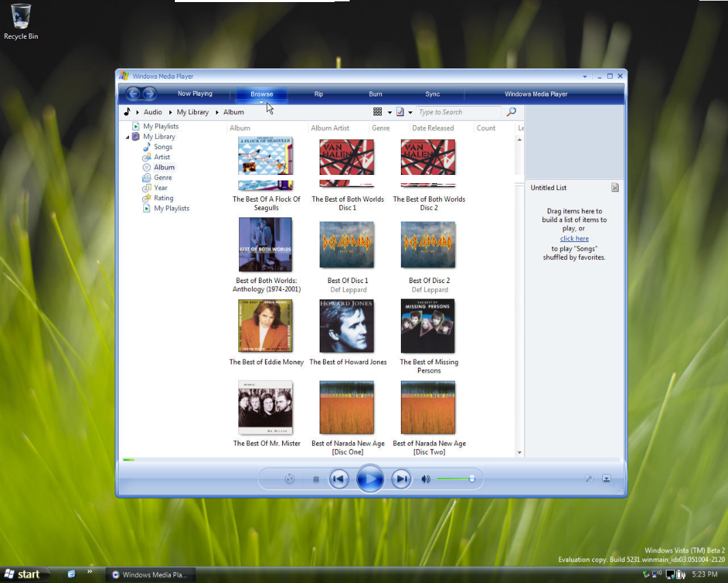The width and height of the screenshot is (728, 583).
Task: Adjust the volume slider
Action: [471, 479]
